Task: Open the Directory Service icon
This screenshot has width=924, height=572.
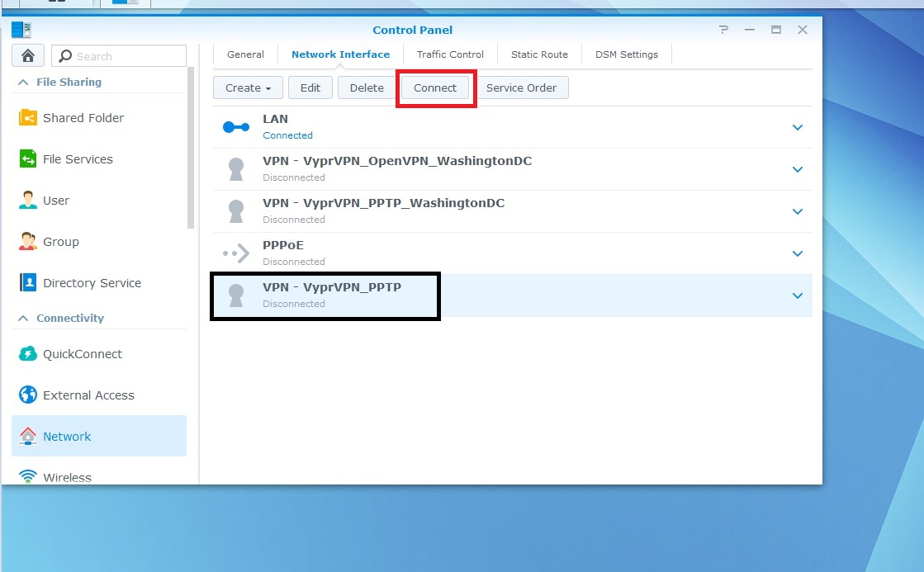Action: (28, 283)
